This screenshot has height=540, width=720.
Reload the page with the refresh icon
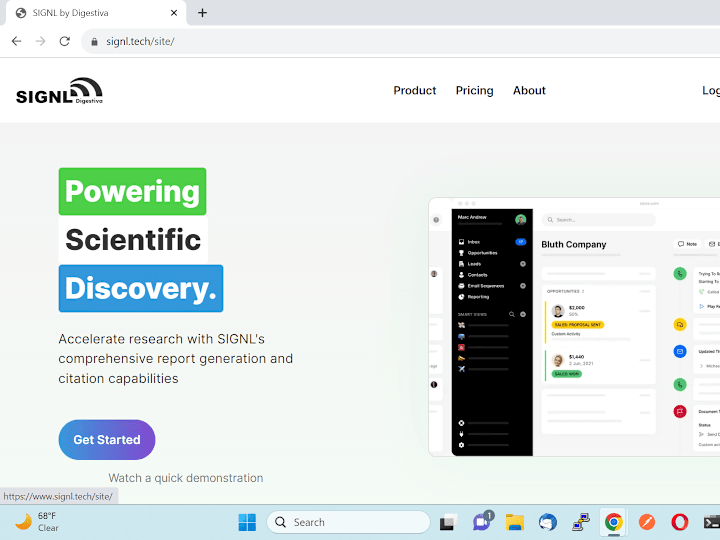(65, 41)
